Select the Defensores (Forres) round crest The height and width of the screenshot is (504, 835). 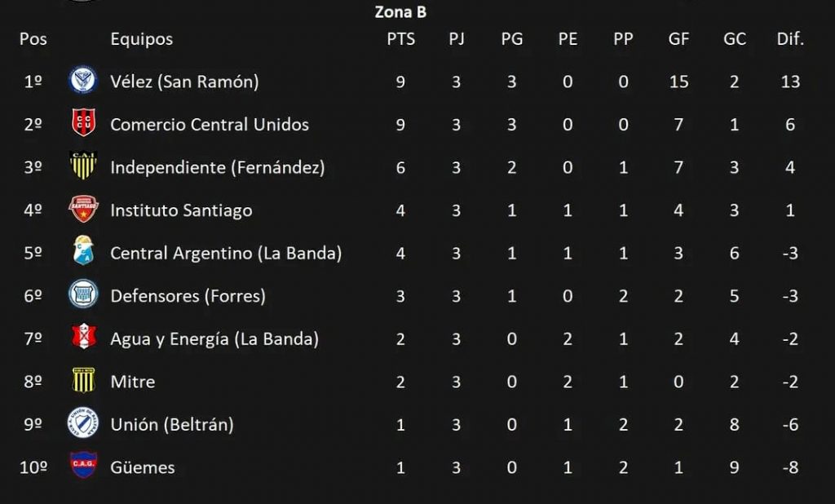(x=84, y=294)
